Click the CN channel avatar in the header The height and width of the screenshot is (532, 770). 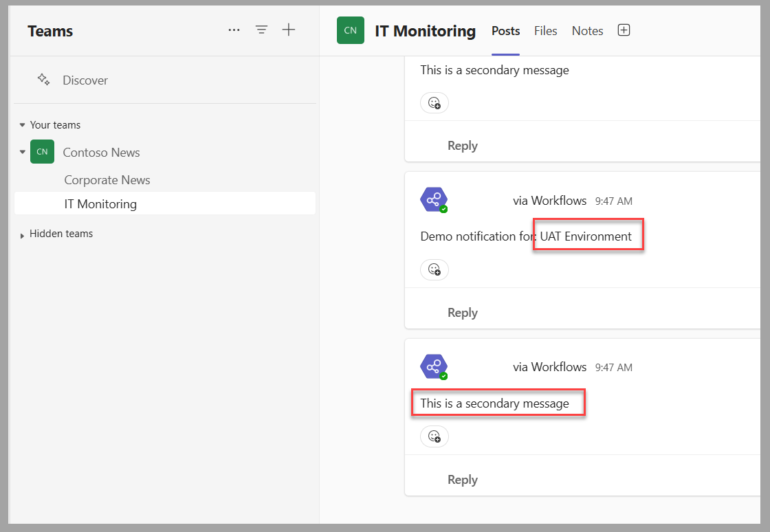click(x=351, y=30)
